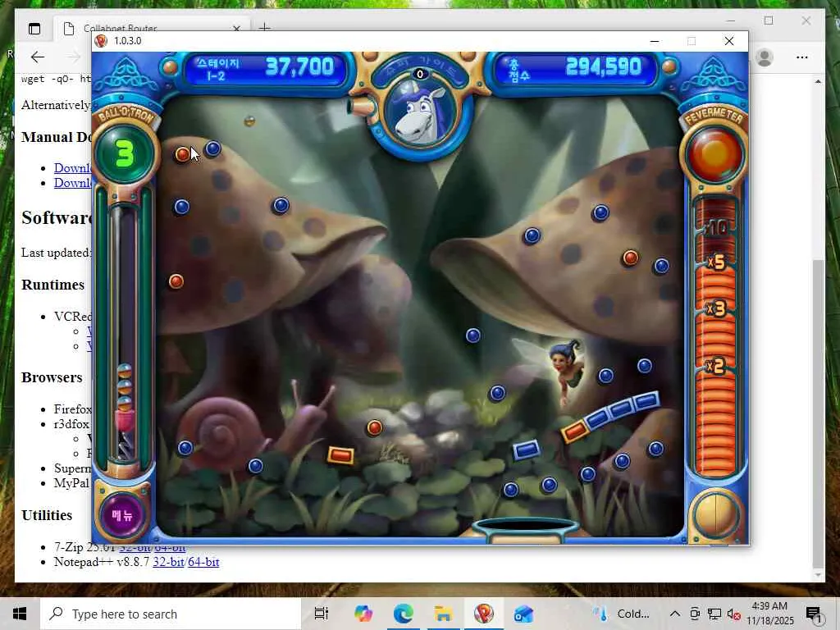840x630 pixels.
Task: Open a new browser tab
Action: 264,27
